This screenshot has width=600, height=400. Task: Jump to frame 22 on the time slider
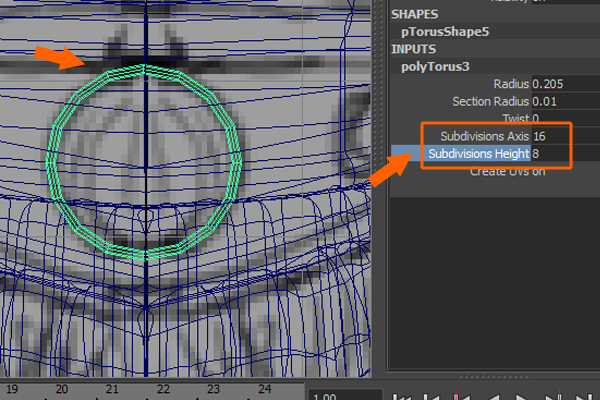click(163, 389)
